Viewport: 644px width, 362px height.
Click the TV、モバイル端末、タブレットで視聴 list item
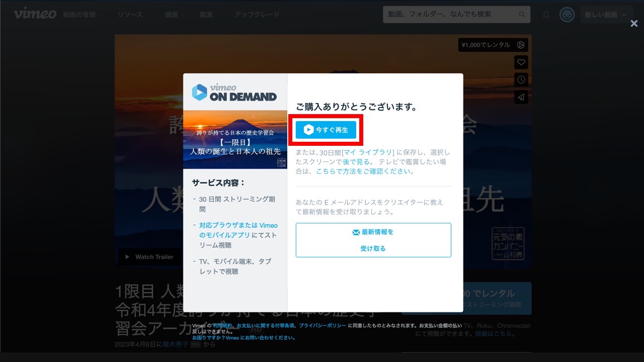(235, 266)
